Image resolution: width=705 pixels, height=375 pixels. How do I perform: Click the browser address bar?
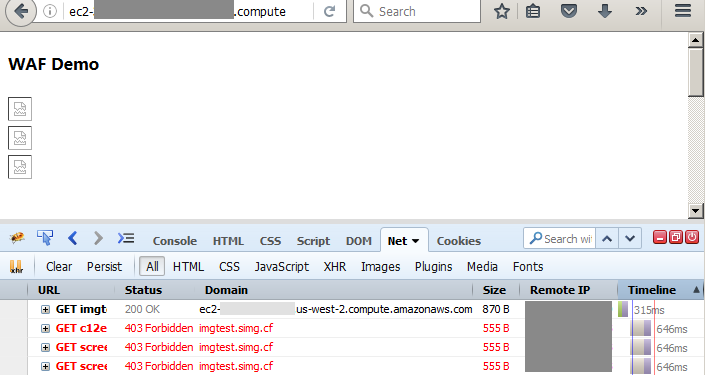point(189,11)
